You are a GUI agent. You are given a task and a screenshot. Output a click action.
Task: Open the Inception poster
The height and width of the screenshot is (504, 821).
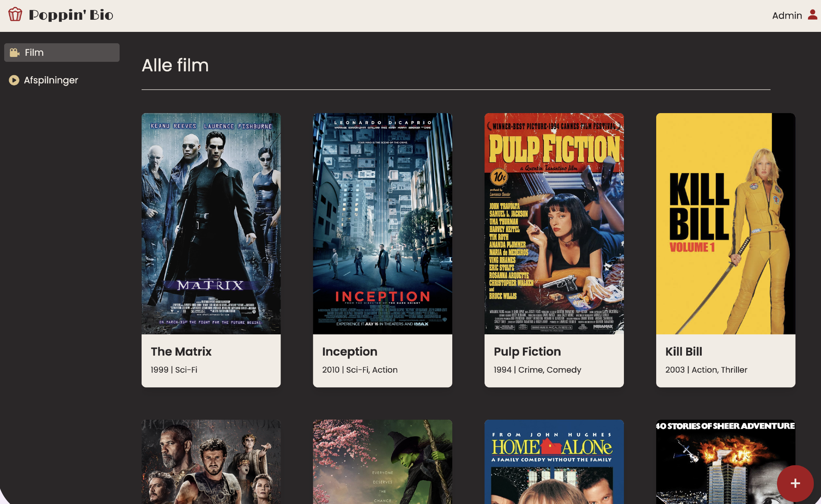[382, 224]
